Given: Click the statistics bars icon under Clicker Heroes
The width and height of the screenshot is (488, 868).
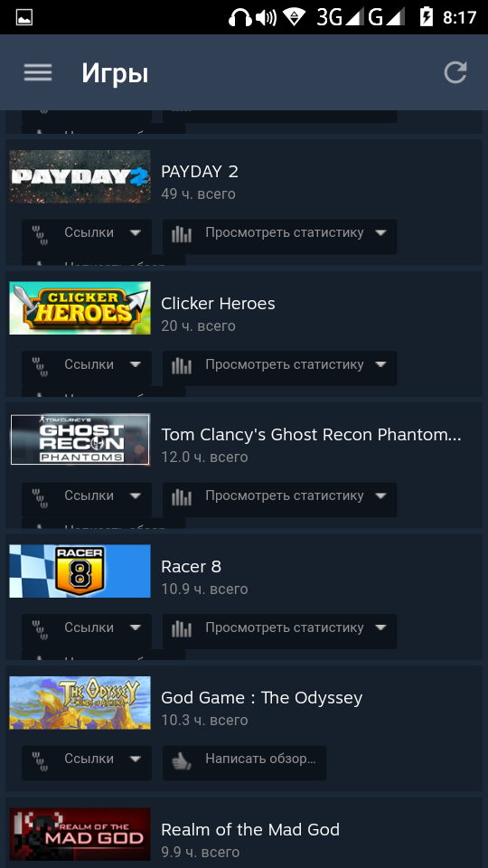Looking at the screenshot, I should pos(181,366).
